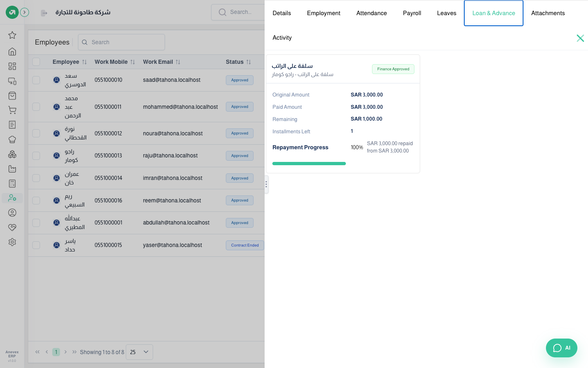The height and width of the screenshot is (368, 588).
Task: Click the repayment progress bar
Action: 309,164
